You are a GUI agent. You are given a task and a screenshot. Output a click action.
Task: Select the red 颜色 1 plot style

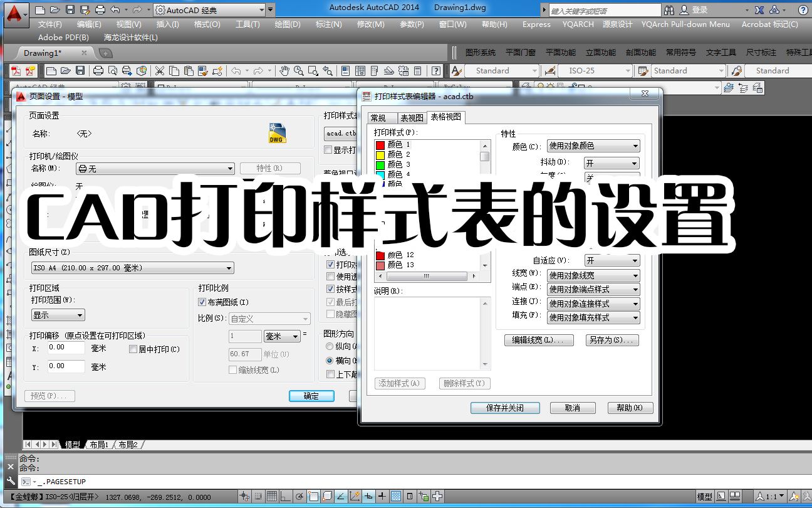tap(394, 145)
